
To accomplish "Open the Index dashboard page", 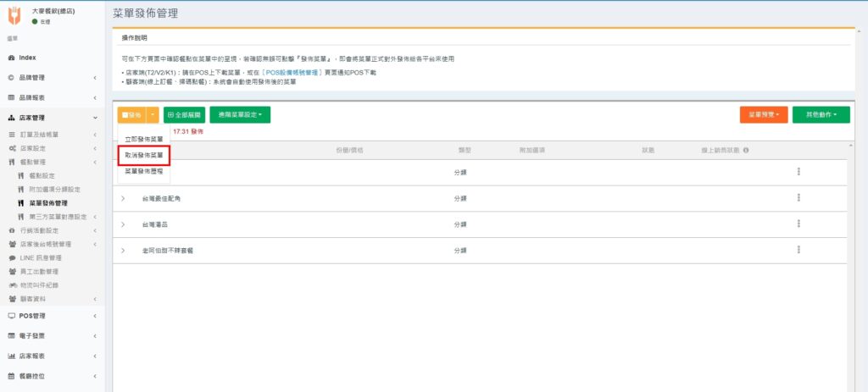I will pyautogui.click(x=27, y=58).
